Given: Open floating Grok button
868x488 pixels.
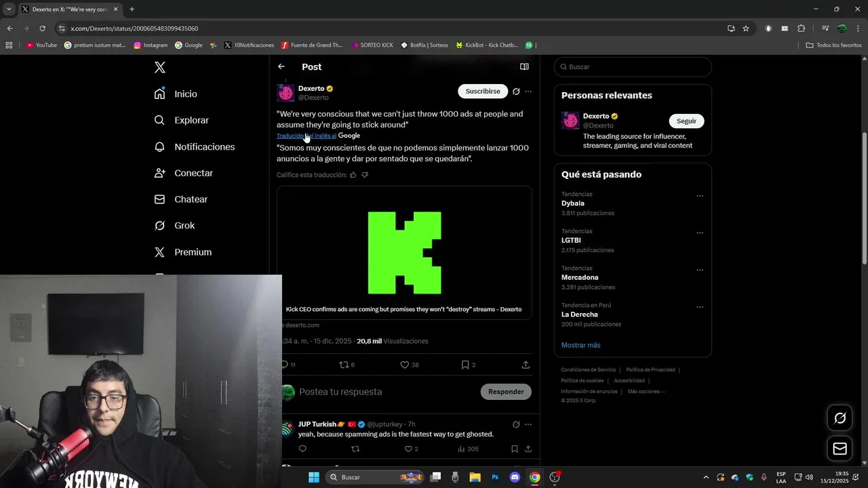Looking at the screenshot, I should point(840,418).
